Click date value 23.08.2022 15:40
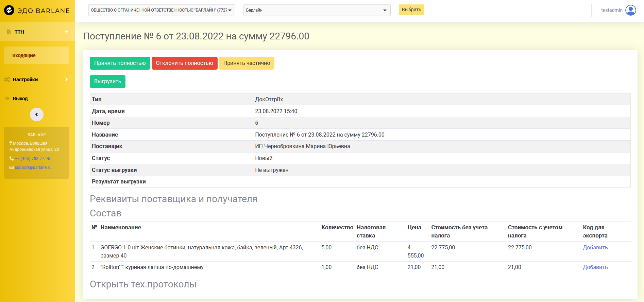 pos(276,111)
